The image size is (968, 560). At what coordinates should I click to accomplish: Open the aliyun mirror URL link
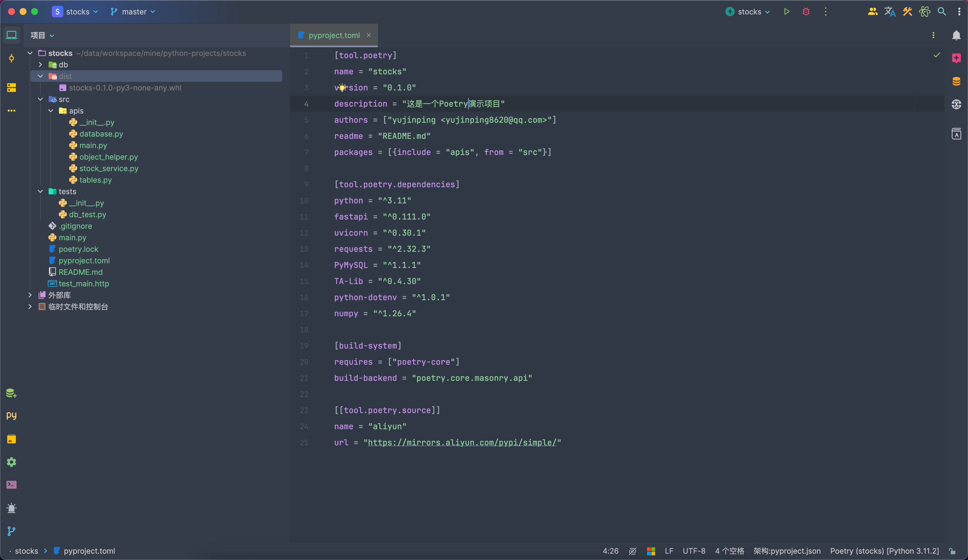pos(462,442)
